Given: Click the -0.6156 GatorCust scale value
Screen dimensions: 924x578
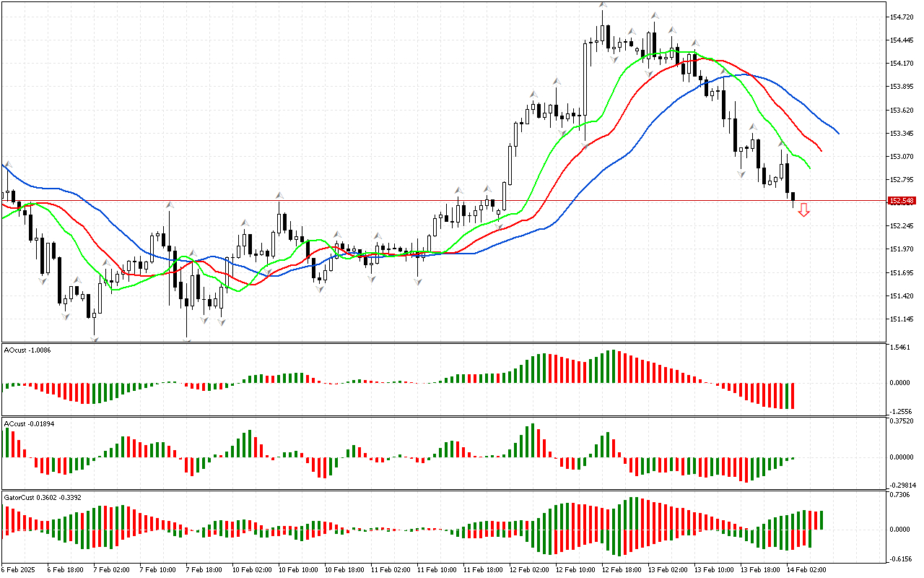Looking at the screenshot, I should (902, 558).
